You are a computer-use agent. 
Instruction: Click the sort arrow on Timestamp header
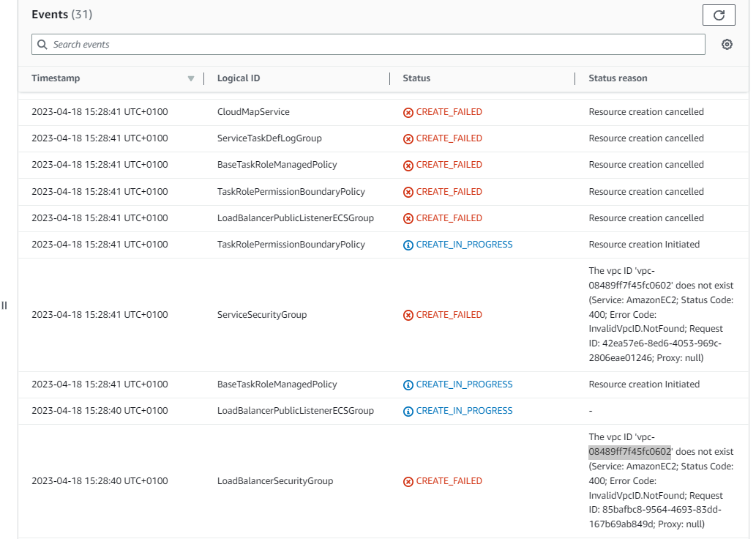190,78
